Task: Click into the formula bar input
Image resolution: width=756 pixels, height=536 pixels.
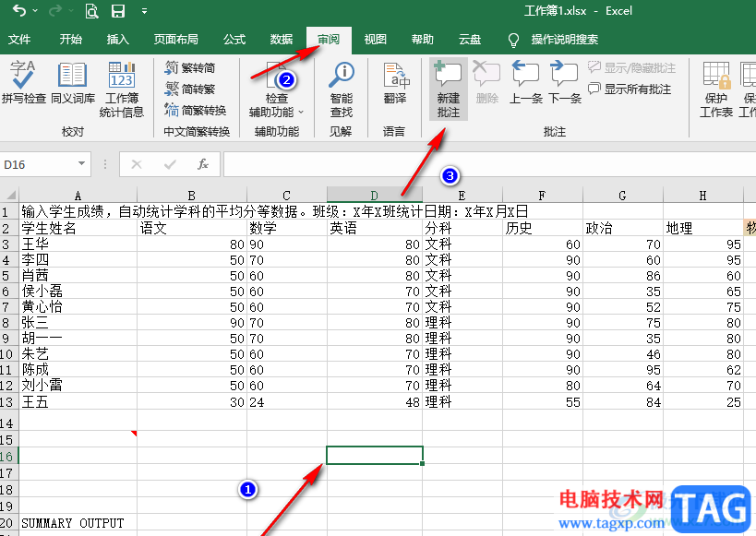Action: 489,164
